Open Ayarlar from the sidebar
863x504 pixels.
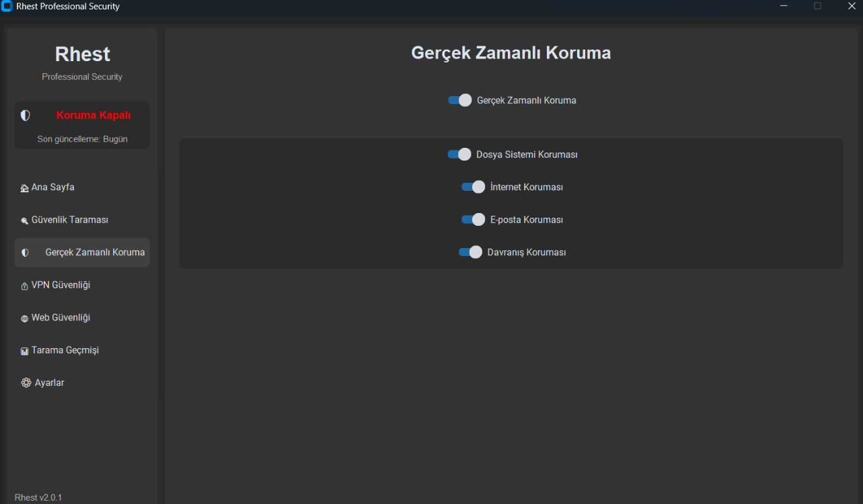pyautogui.click(x=82, y=382)
